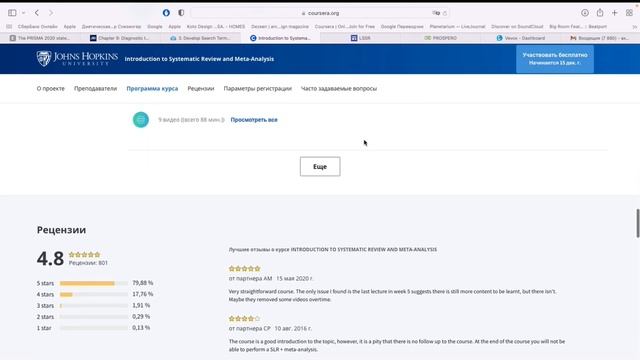Switch to the Chapter 9 Diagnostic tab
The image size is (640, 360).
pyautogui.click(x=120, y=38)
